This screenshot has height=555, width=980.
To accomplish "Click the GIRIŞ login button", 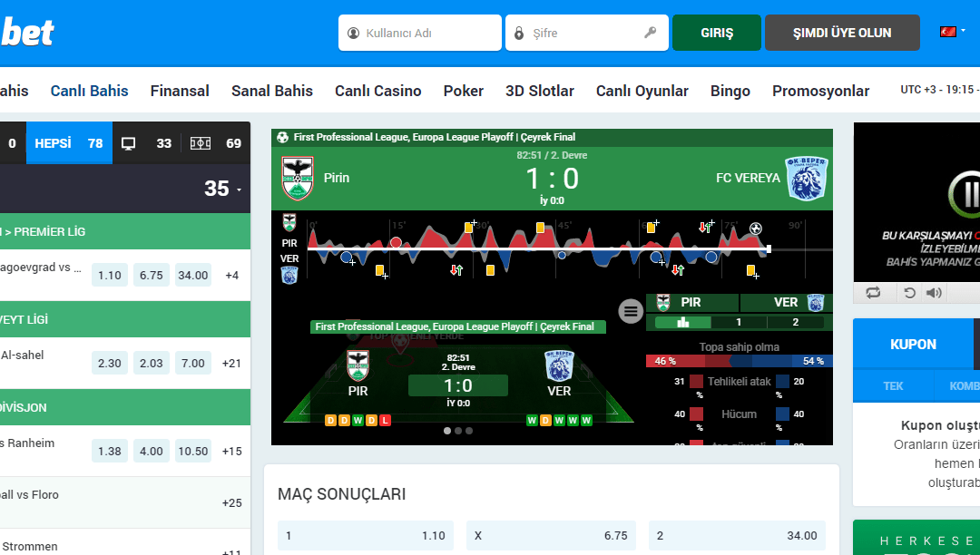I will point(717,33).
